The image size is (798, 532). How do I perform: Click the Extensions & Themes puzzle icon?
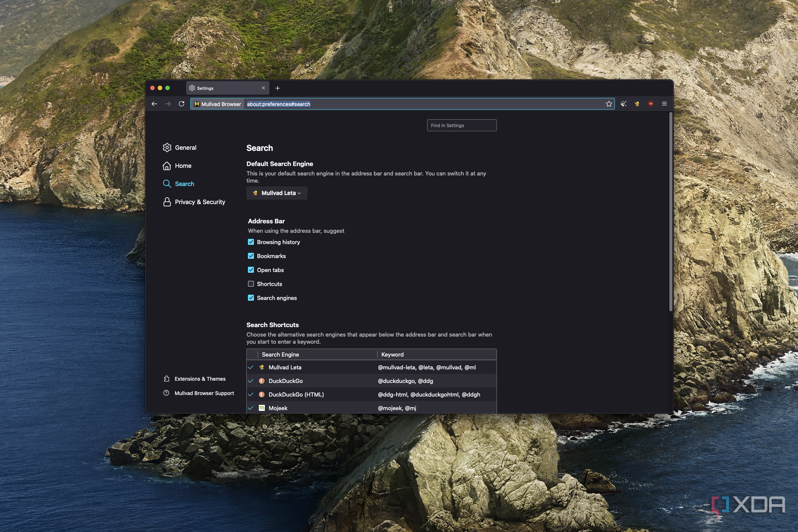tap(166, 378)
